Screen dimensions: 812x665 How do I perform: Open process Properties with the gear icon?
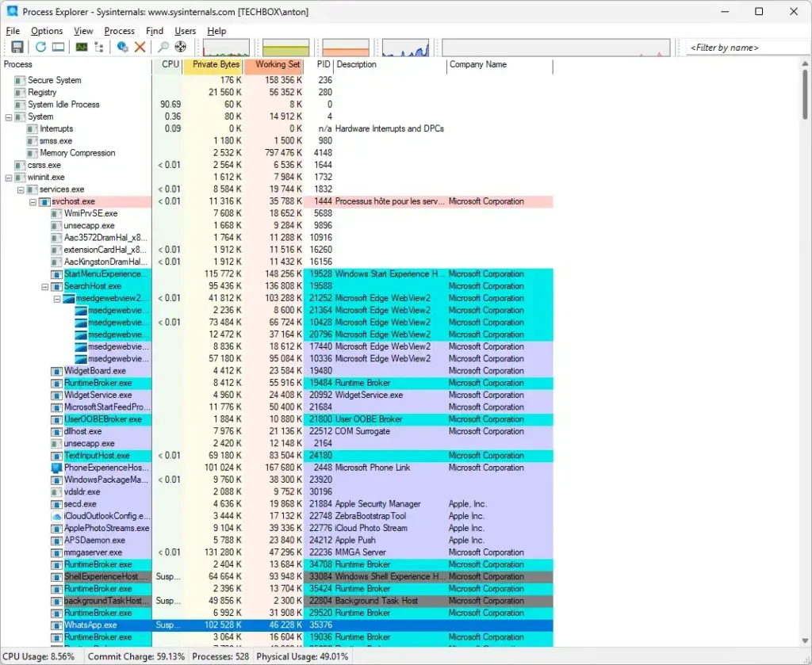point(123,48)
